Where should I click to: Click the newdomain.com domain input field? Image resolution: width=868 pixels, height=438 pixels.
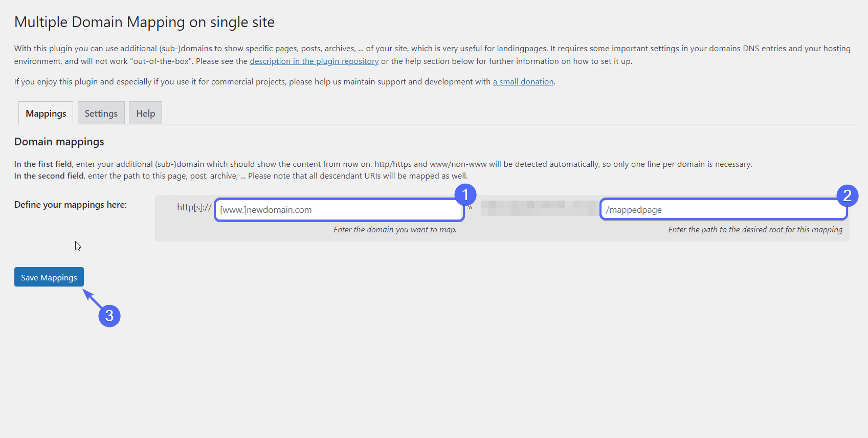pos(339,210)
